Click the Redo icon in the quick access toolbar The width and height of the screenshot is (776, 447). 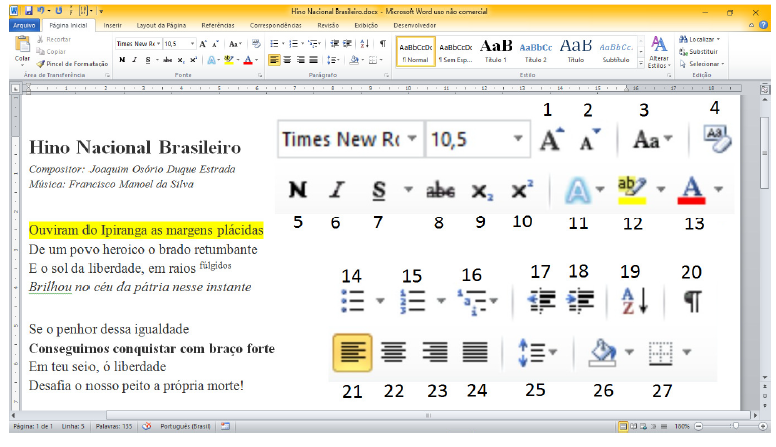tap(59, 10)
